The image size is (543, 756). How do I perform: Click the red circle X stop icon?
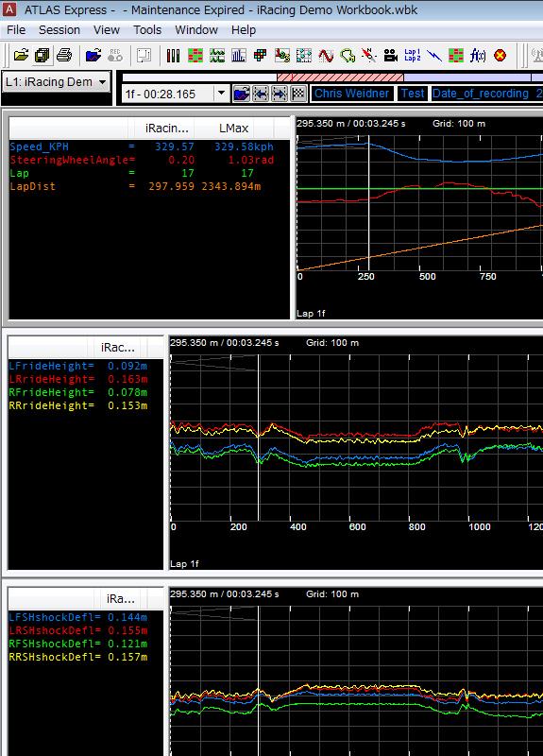click(501, 56)
